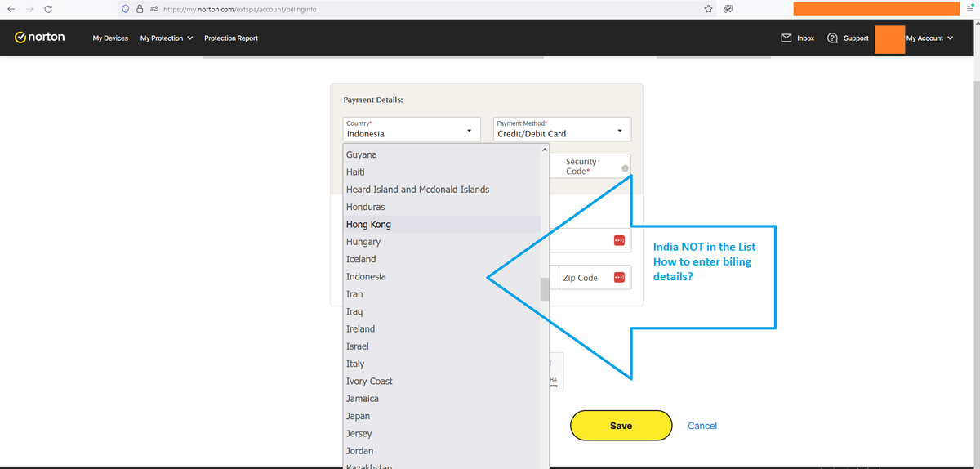Click the country list scrollbar thumb
The height and width of the screenshot is (469, 980).
[x=545, y=289]
